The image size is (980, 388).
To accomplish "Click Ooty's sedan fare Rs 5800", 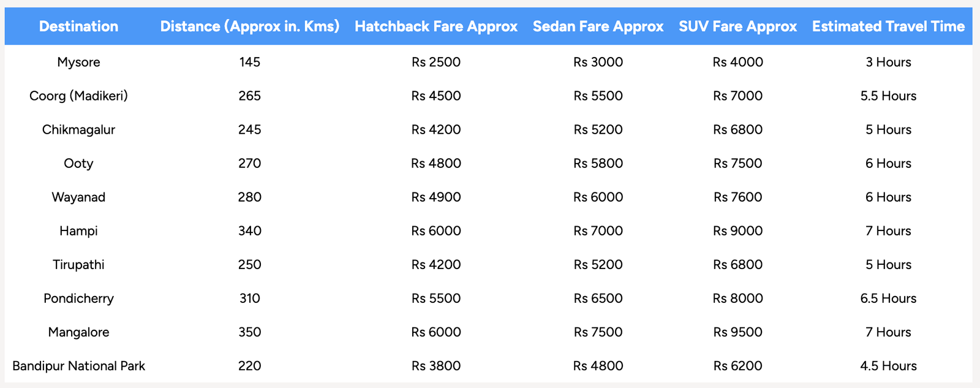I will [x=598, y=163].
